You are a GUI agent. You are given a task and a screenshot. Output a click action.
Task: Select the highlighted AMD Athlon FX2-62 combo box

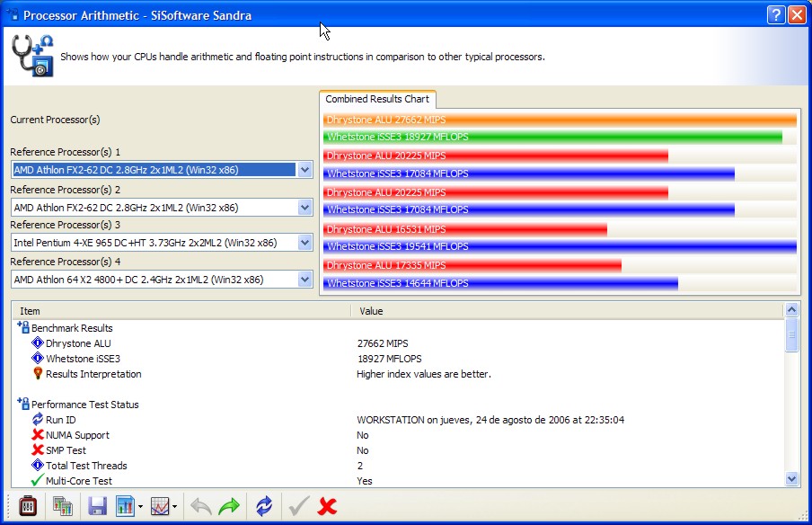[x=162, y=170]
